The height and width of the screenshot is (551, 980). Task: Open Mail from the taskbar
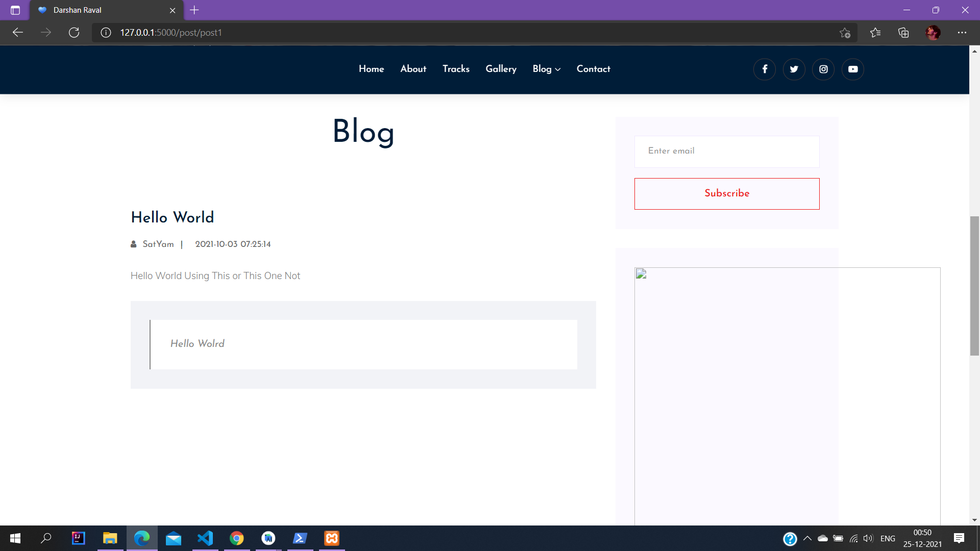coord(174,538)
